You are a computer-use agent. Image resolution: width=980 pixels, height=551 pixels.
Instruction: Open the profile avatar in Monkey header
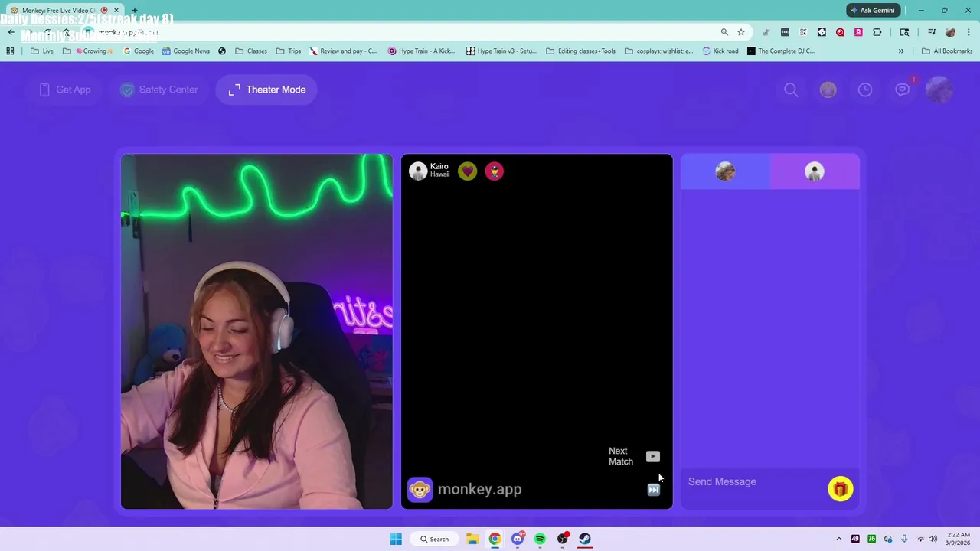click(x=939, y=90)
